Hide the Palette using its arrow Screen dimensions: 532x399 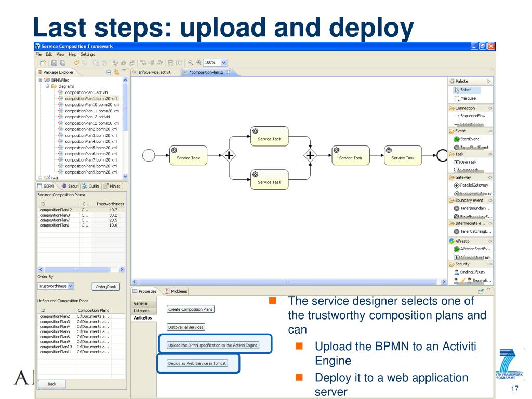tap(488, 81)
